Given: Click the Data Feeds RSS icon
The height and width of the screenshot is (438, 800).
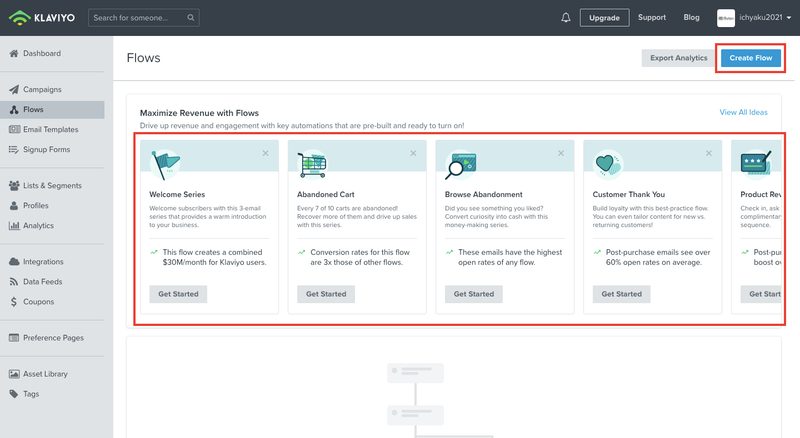Looking at the screenshot, I should point(14,281).
